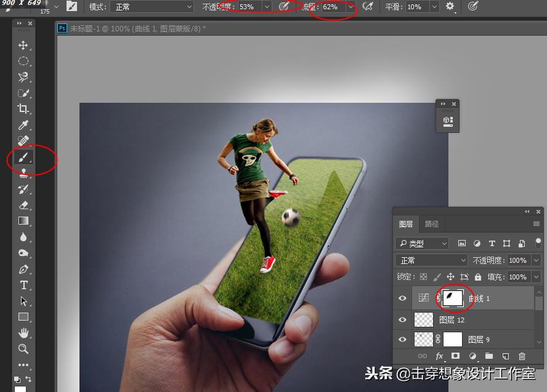Select the Move tool

pyautogui.click(x=23, y=45)
